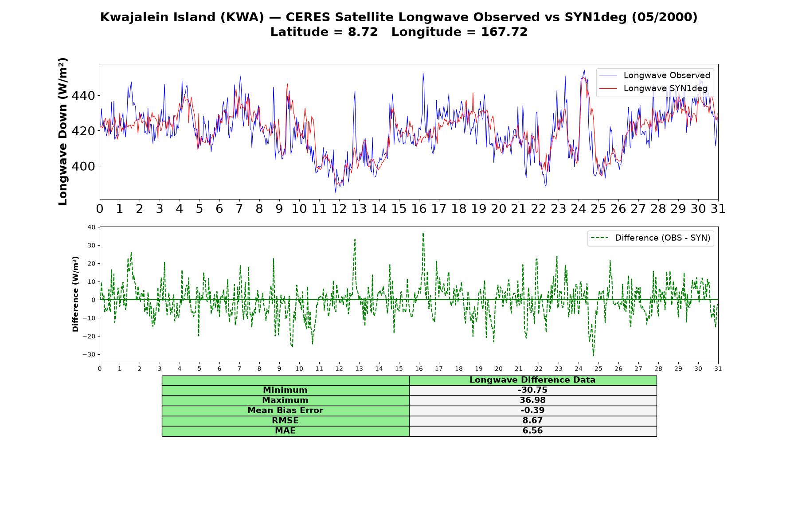The height and width of the screenshot is (532, 798).
Task: Click the green dashed legend line swatch
Action: point(599,238)
